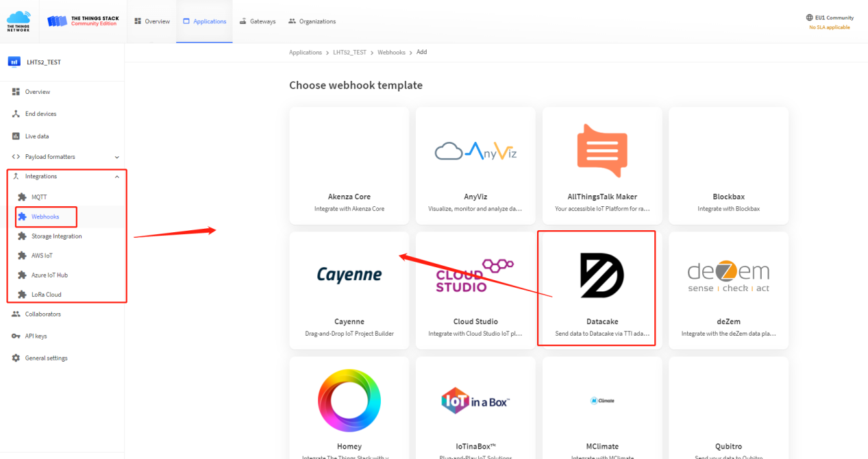The image size is (868, 459).
Task: Click the General settings gear icon
Action: click(x=16, y=358)
